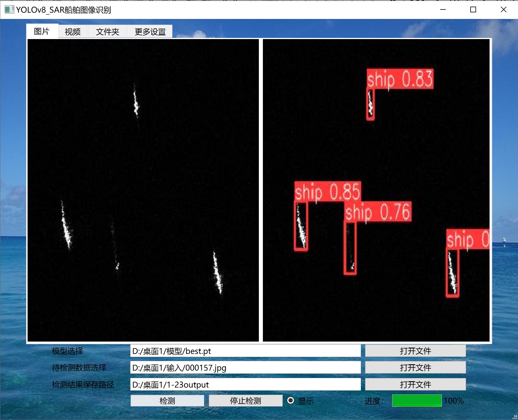Click the input image path field 000157.jpg
Viewport: 518px width, 420px height.
pos(246,368)
